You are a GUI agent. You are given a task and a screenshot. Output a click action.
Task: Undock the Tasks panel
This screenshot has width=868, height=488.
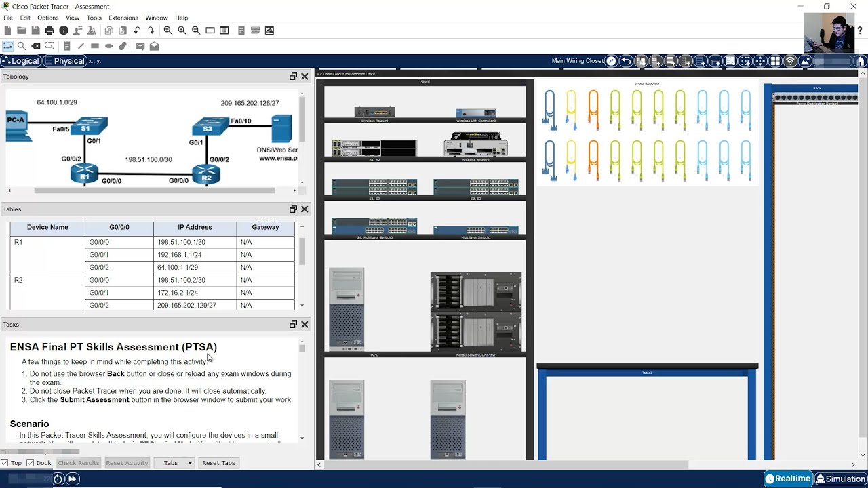point(294,325)
